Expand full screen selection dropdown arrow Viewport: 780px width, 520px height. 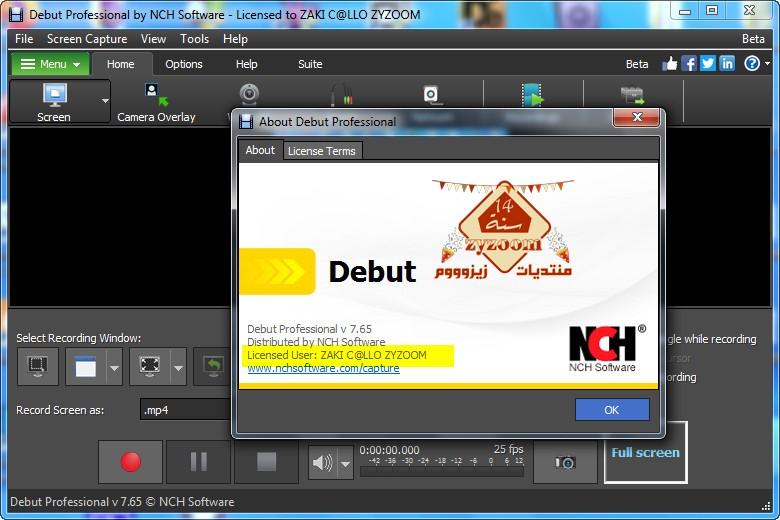tap(178, 368)
